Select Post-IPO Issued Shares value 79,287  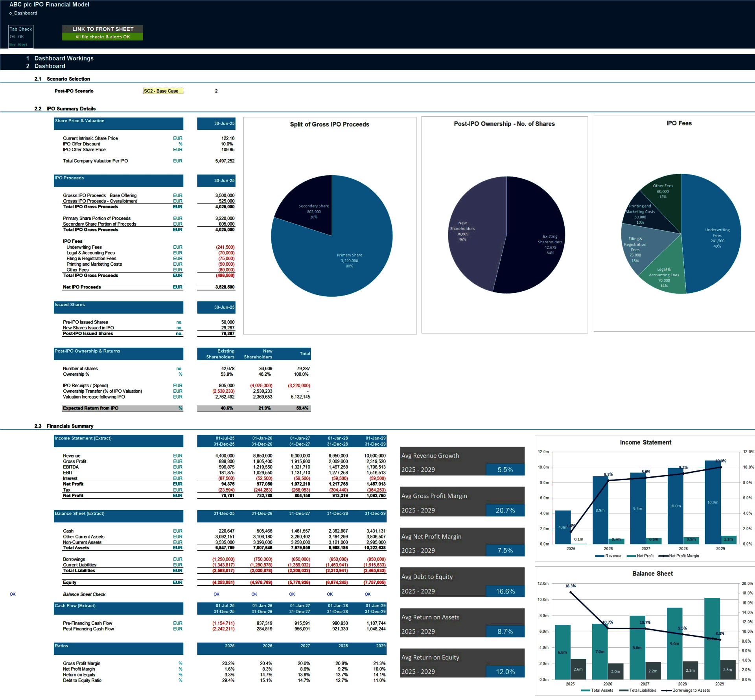coord(228,334)
